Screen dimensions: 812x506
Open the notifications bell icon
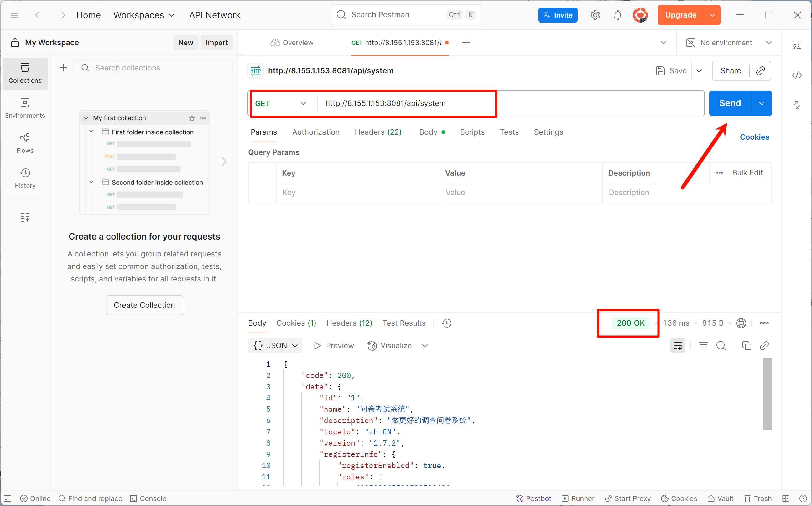[617, 15]
